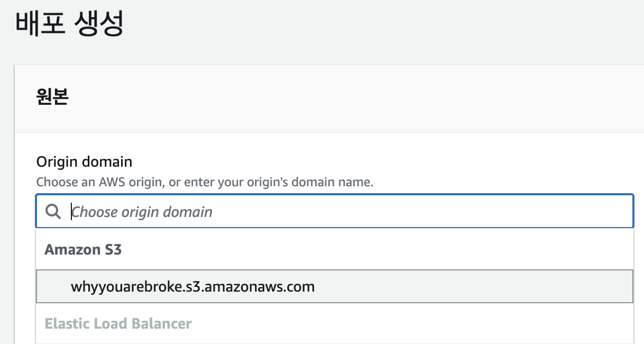Click empty space right of S3 suggestion
Image resolution: width=644 pixels, height=344 pixels.
[x=476, y=287]
